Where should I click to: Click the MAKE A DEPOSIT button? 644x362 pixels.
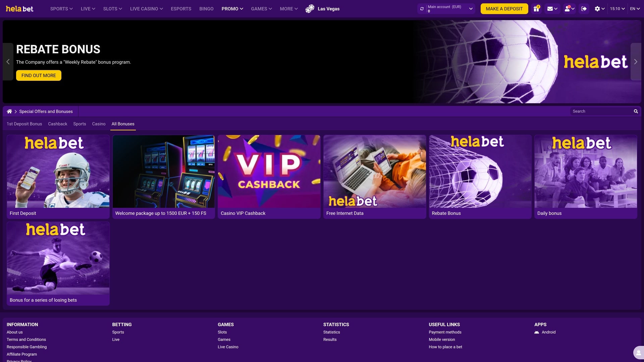pyautogui.click(x=504, y=9)
